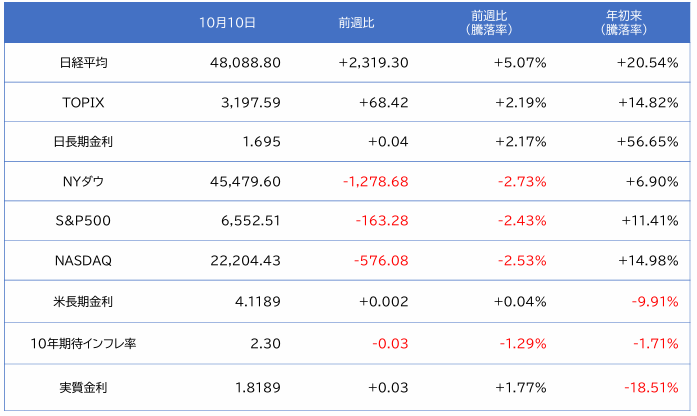Click the 前週比 column header
Viewport: 697px width, 416px height.
(357, 21)
